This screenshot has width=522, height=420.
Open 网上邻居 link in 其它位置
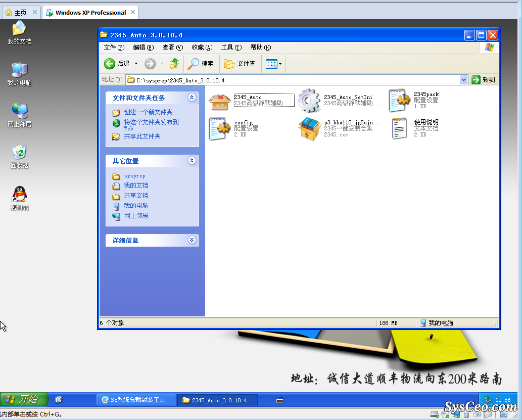tap(136, 215)
